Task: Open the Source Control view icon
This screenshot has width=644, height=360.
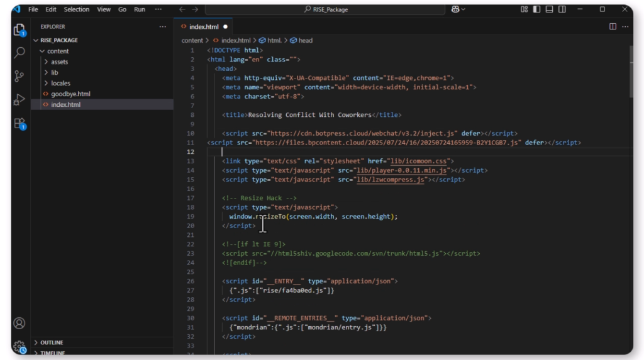Action: coord(19,76)
